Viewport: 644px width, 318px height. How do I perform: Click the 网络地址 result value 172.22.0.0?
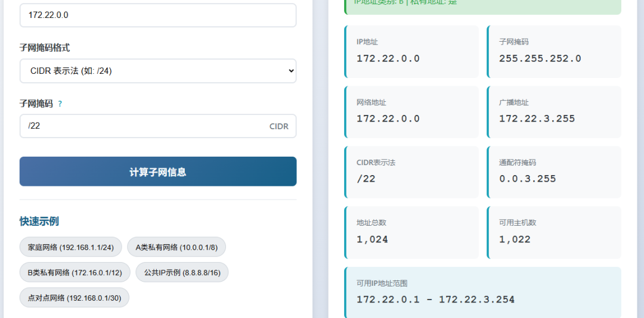(388, 119)
